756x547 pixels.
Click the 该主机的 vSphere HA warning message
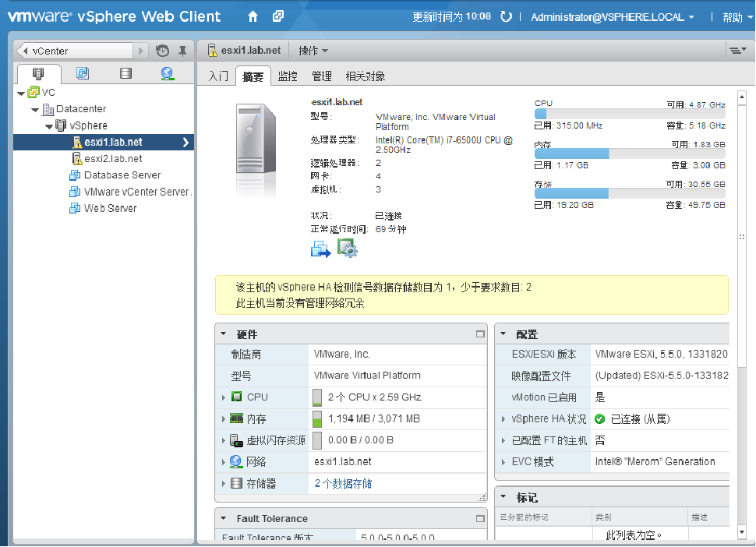tap(383, 288)
